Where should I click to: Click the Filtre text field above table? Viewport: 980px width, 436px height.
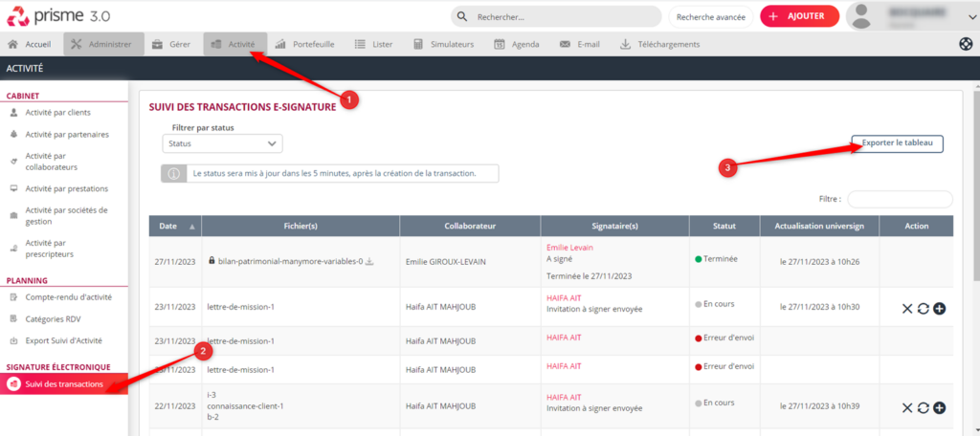[x=900, y=199]
